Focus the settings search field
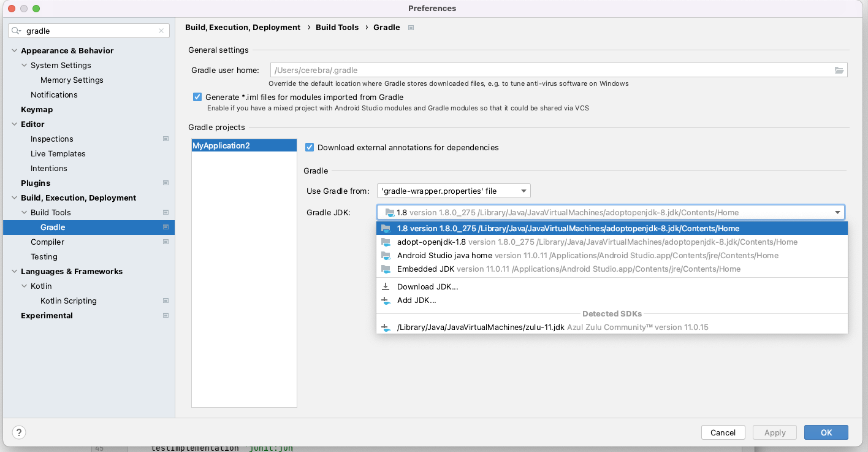This screenshot has width=868, height=452. [89, 31]
